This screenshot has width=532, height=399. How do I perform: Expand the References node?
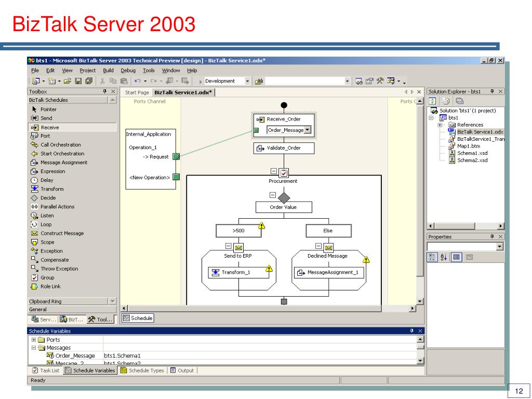tap(440, 125)
